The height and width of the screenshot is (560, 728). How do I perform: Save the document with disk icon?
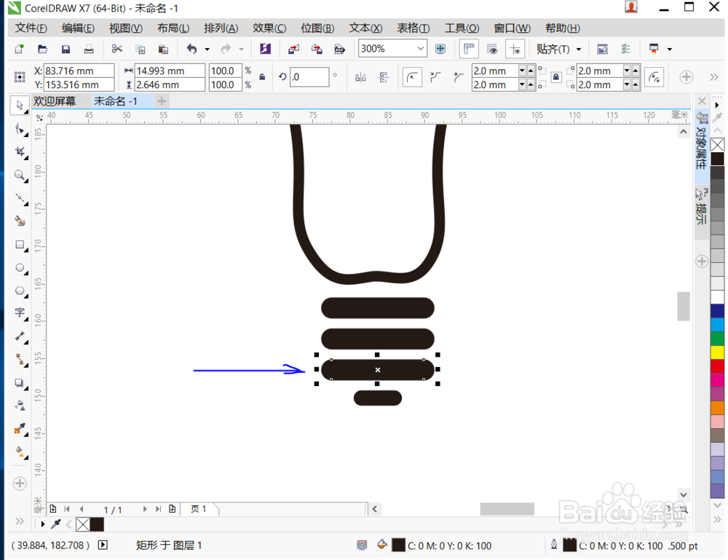(x=66, y=49)
